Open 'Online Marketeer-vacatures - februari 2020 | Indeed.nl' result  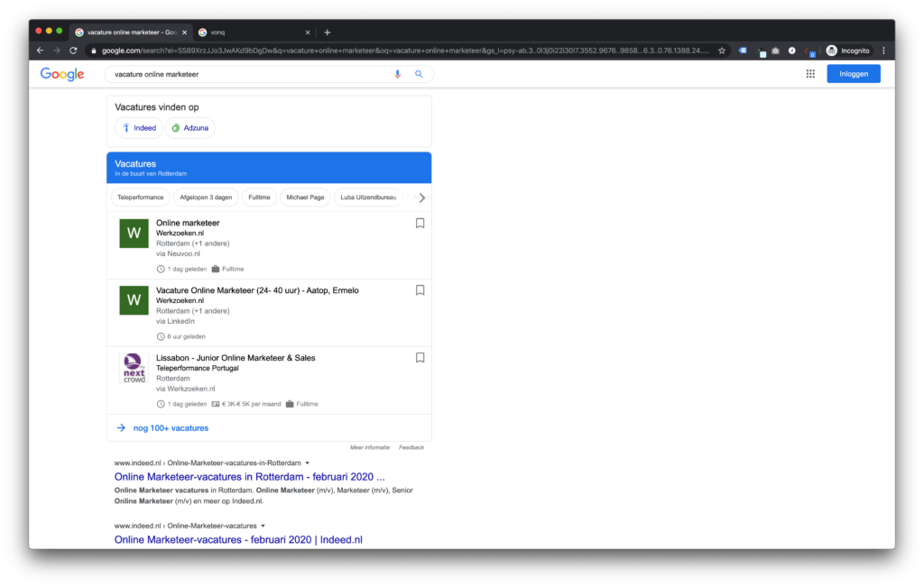point(238,540)
